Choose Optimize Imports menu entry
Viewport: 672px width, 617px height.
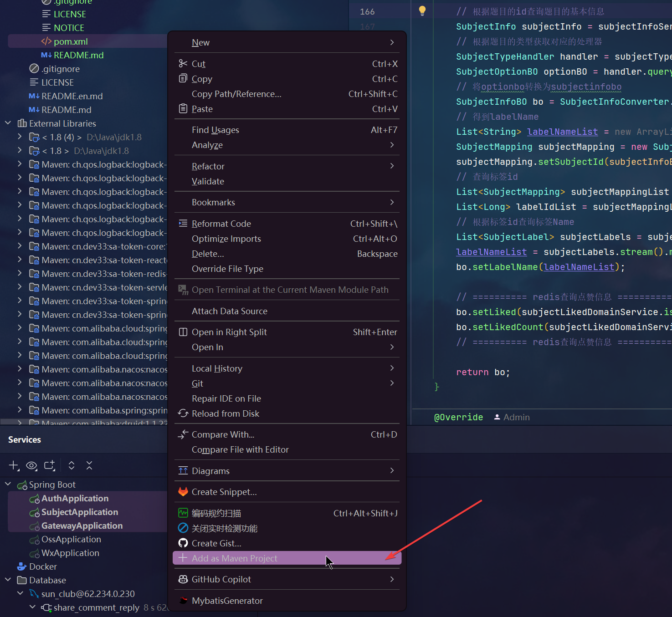pos(287,239)
